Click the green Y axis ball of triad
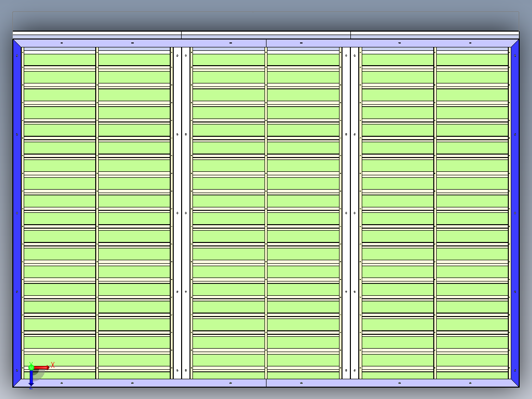 [x=31, y=367]
